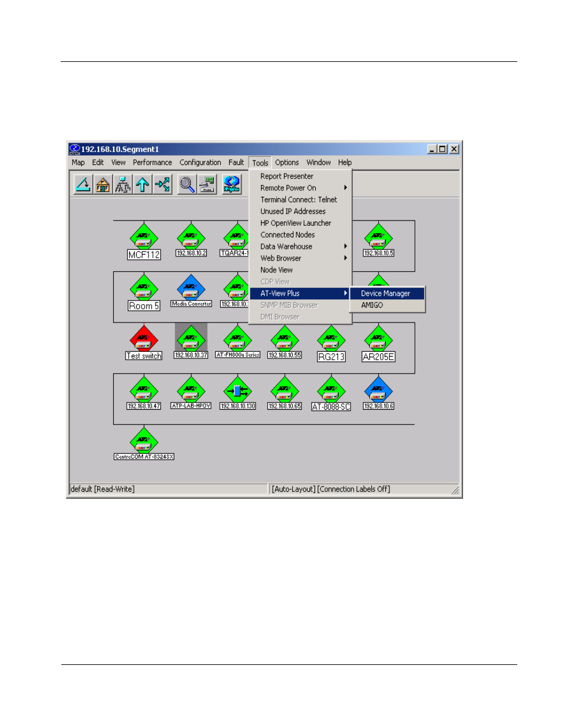Choose HP OpenView Launcher menu entry
This screenshot has height=728, width=562.
coord(300,223)
